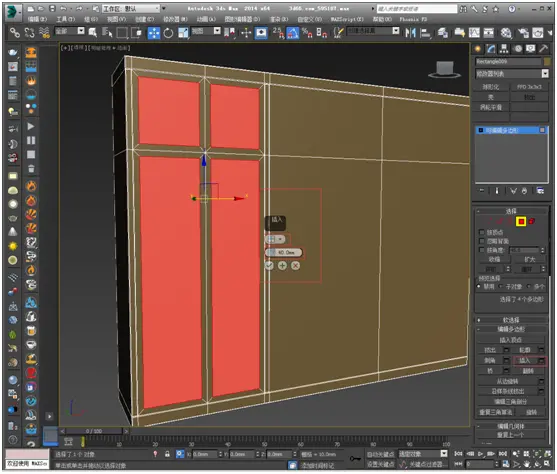Viewport: 557px width, 474px height.
Task: Select the Move tool in main toolbar
Action: [x=154, y=33]
